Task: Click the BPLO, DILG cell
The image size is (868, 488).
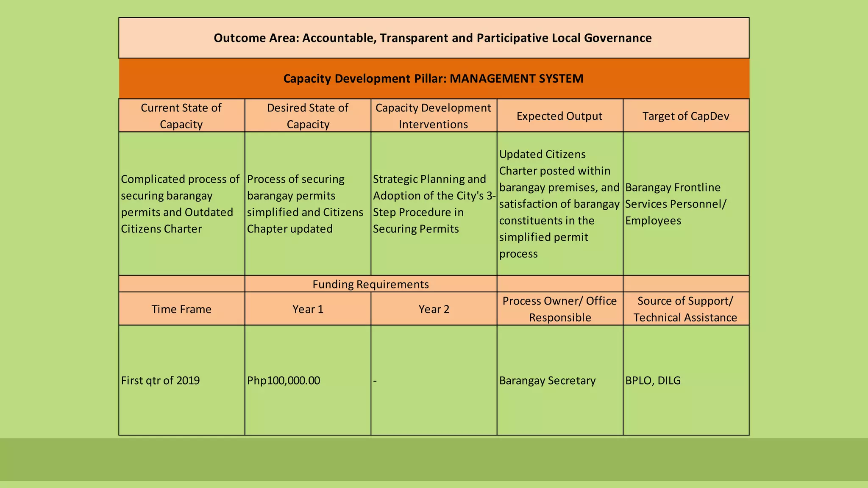Action: point(686,380)
